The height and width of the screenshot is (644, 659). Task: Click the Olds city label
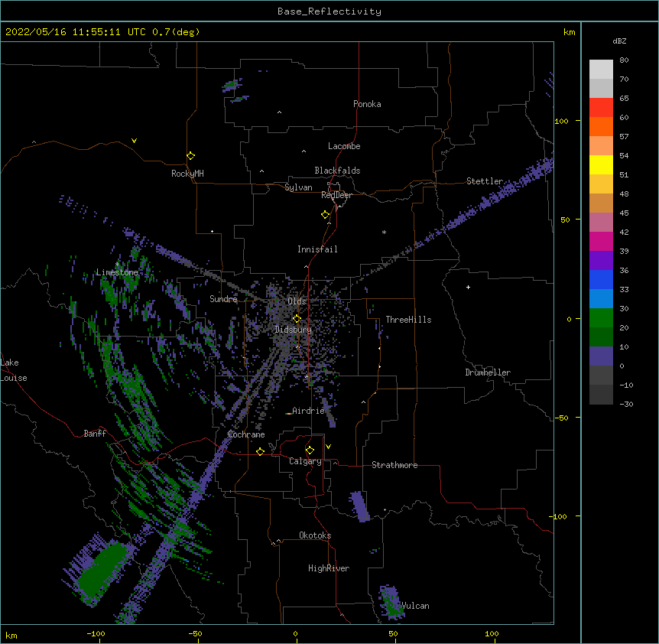[x=297, y=301]
